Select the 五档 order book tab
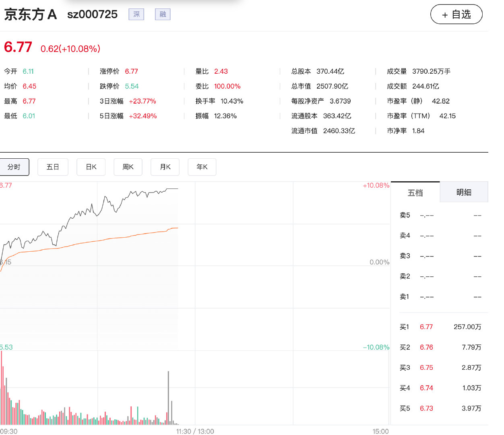 [x=415, y=192]
